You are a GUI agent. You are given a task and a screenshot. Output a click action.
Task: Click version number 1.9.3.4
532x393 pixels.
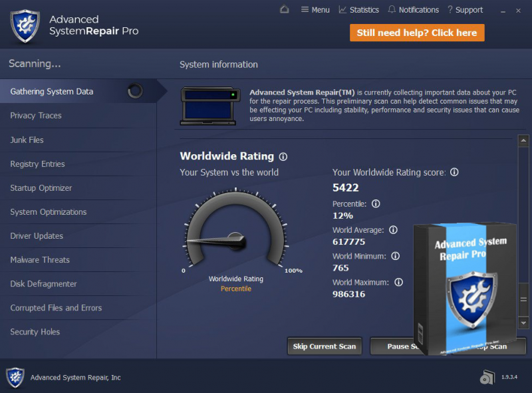[x=509, y=377]
